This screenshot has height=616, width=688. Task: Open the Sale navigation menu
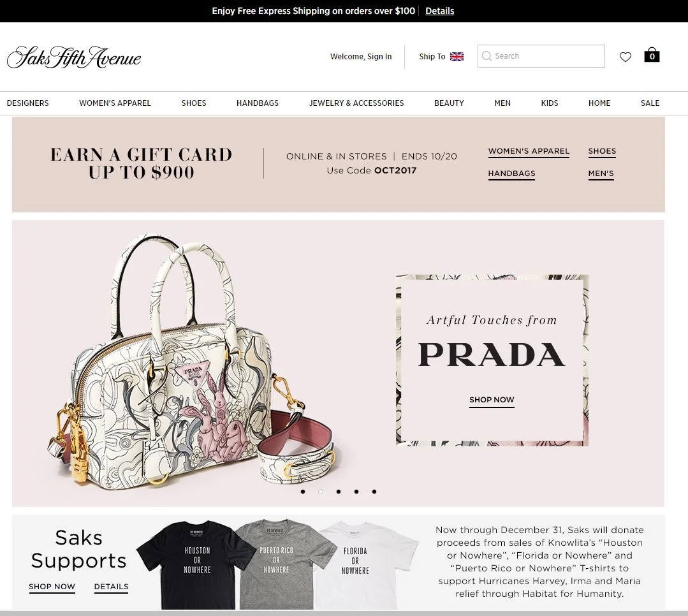point(650,103)
